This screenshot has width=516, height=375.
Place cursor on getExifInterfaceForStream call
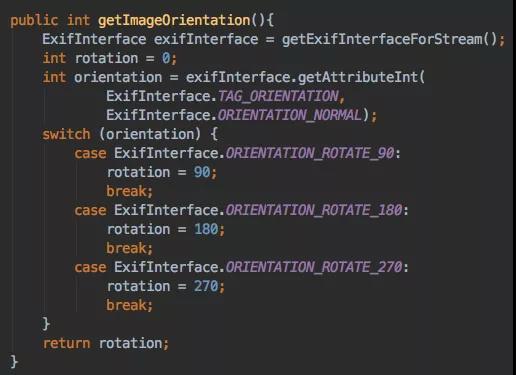coord(382,40)
